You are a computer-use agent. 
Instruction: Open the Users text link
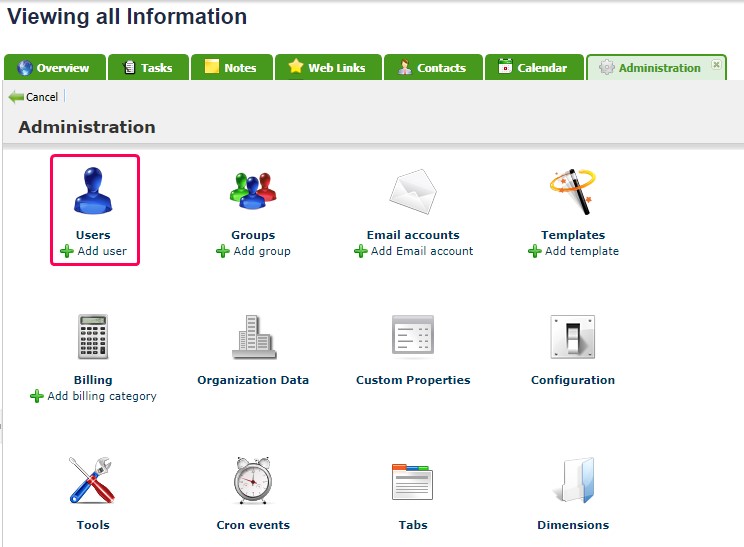point(93,235)
